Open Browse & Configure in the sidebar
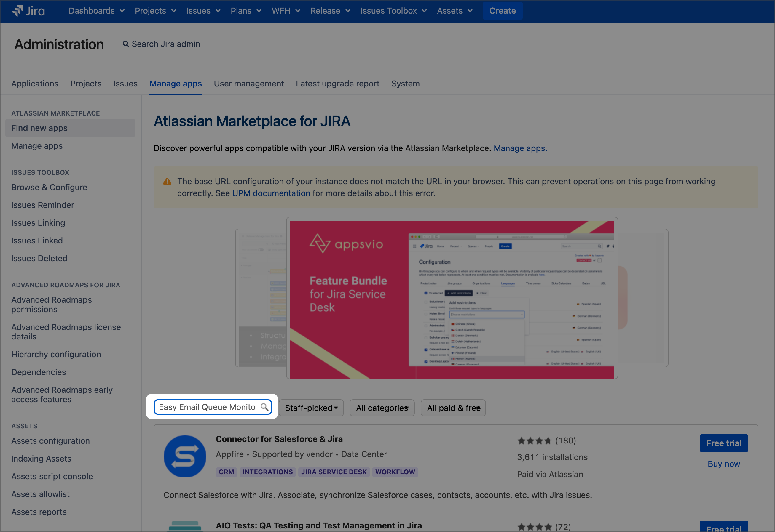This screenshot has width=775, height=532. (x=50, y=187)
